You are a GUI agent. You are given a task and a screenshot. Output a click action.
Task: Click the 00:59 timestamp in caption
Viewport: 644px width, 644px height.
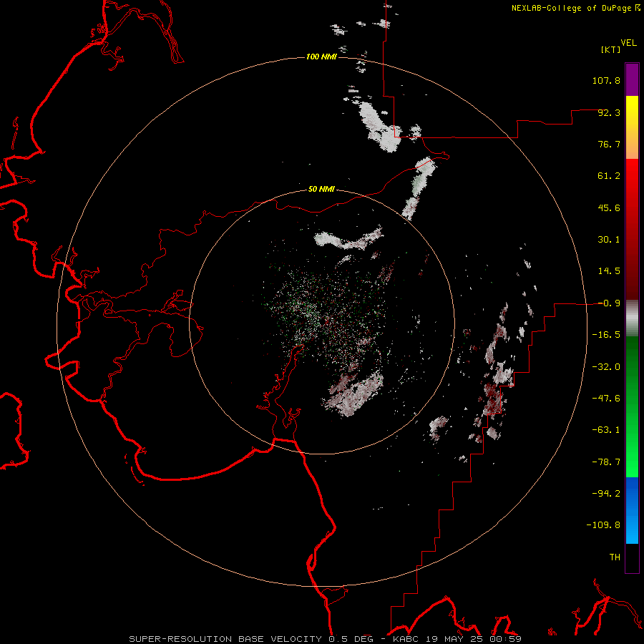[x=506, y=639]
